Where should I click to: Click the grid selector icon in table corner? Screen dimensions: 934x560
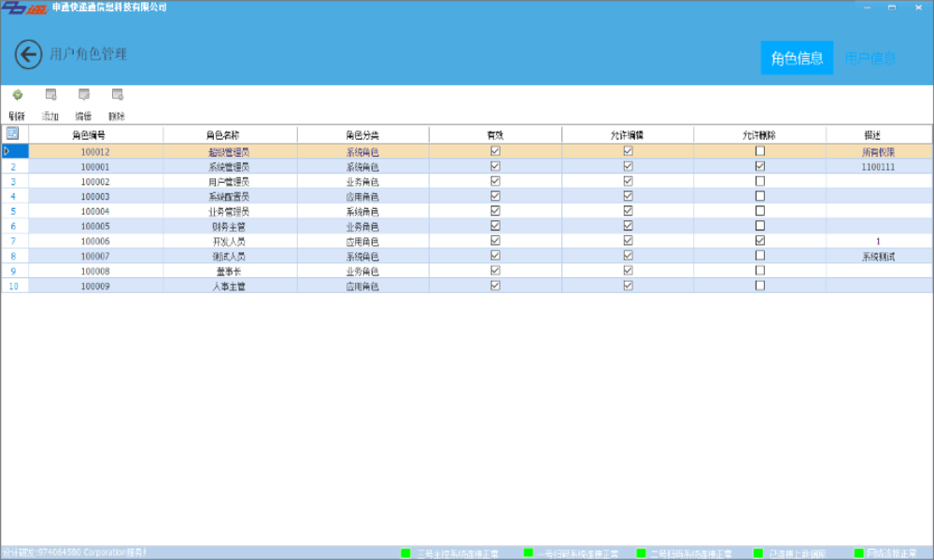tap(13, 133)
